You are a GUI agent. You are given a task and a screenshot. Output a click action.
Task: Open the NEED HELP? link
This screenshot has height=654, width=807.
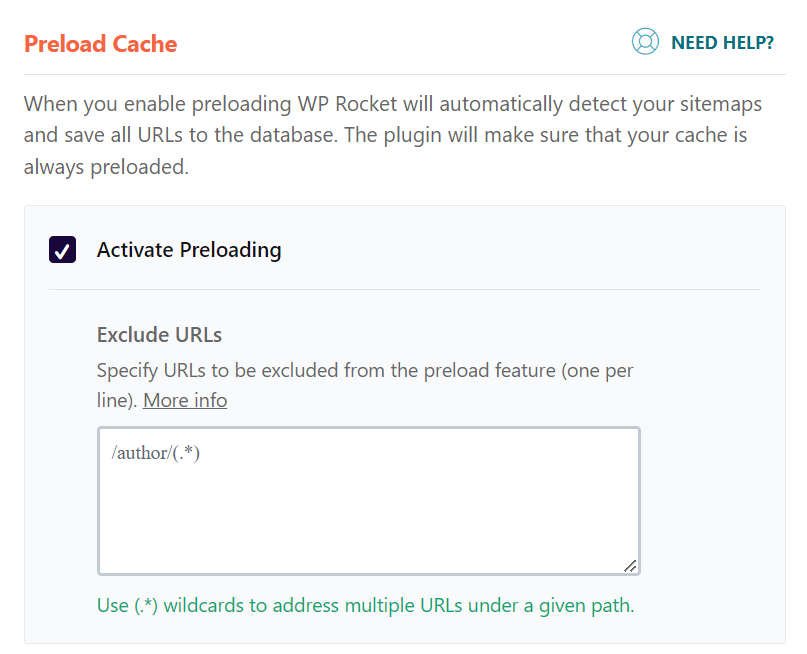coord(722,43)
